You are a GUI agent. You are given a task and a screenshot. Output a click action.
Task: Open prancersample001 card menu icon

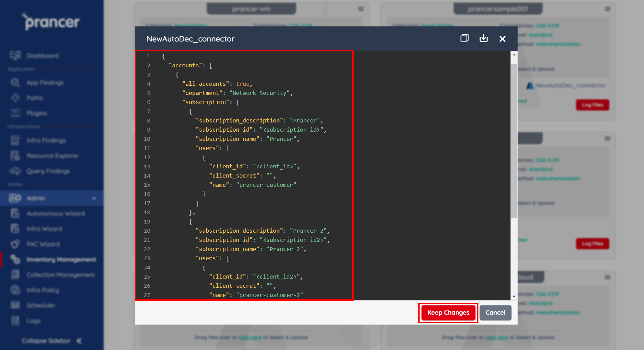click(608, 9)
